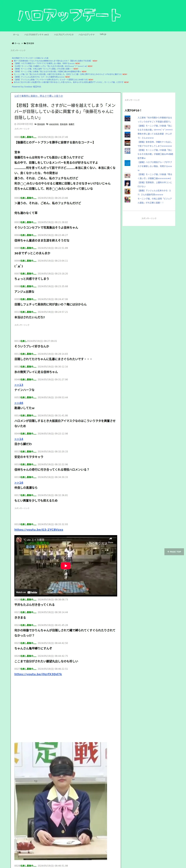Viewport: 186px width, 868px height.
Task: Click the 入江里咲 article thumbnail in TOP10
Action: [x=127, y=118]
